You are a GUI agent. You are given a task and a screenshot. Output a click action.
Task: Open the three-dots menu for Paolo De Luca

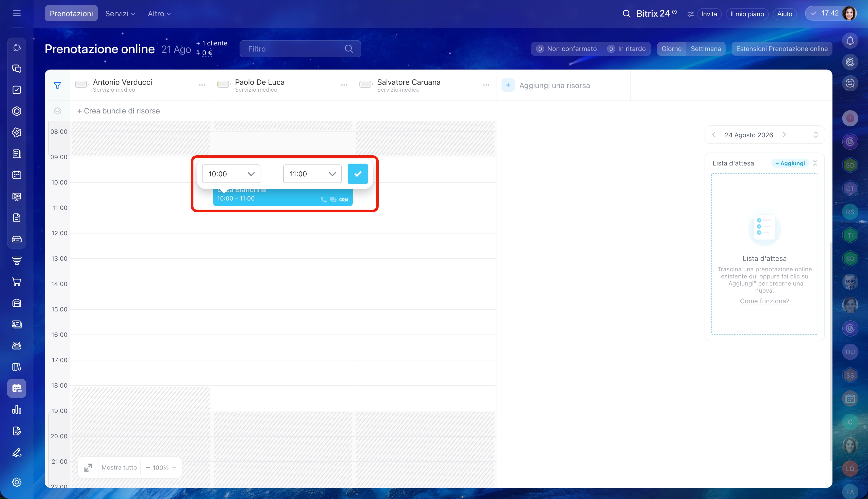344,85
